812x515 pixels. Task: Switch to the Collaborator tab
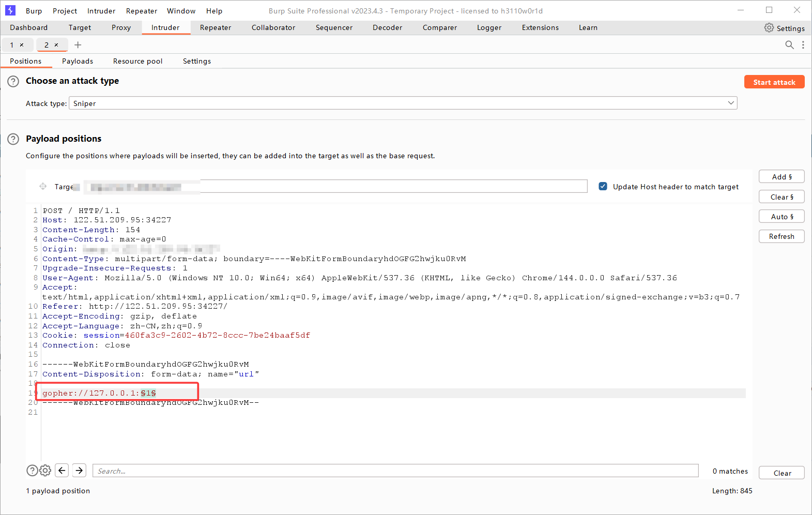(273, 28)
